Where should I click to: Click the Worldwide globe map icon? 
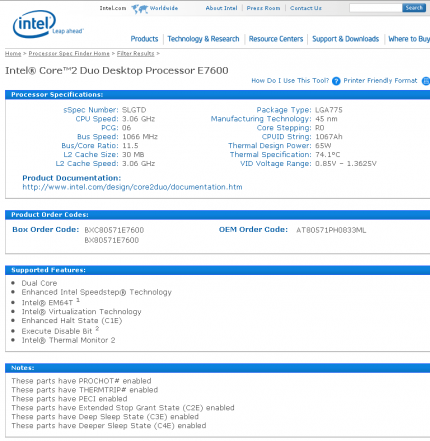point(139,9)
